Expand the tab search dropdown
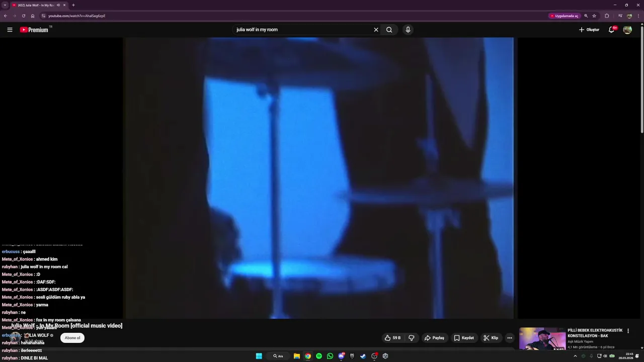Viewport: 644px width, 362px height. point(5,5)
